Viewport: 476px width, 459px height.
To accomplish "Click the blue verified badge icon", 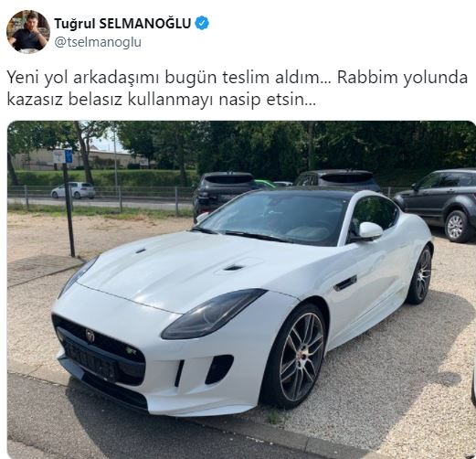I will (x=202, y=23).
